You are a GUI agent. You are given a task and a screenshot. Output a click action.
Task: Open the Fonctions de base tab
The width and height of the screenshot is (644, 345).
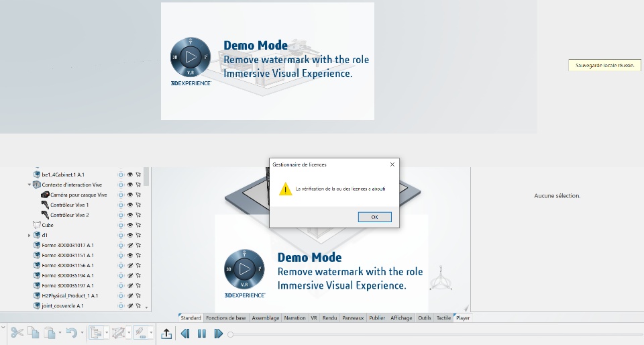[x=226, y=318]
